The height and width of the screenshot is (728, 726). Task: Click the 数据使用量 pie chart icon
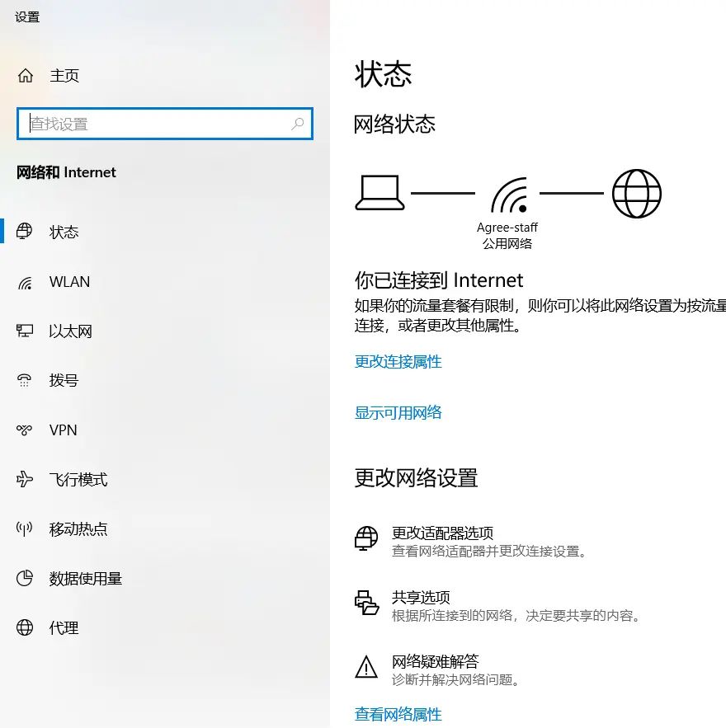coord(24,578)
